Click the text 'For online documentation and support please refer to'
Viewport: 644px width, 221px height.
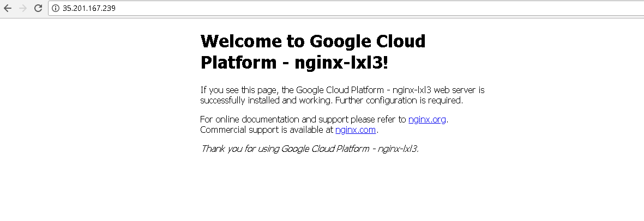tap(303, 119)
